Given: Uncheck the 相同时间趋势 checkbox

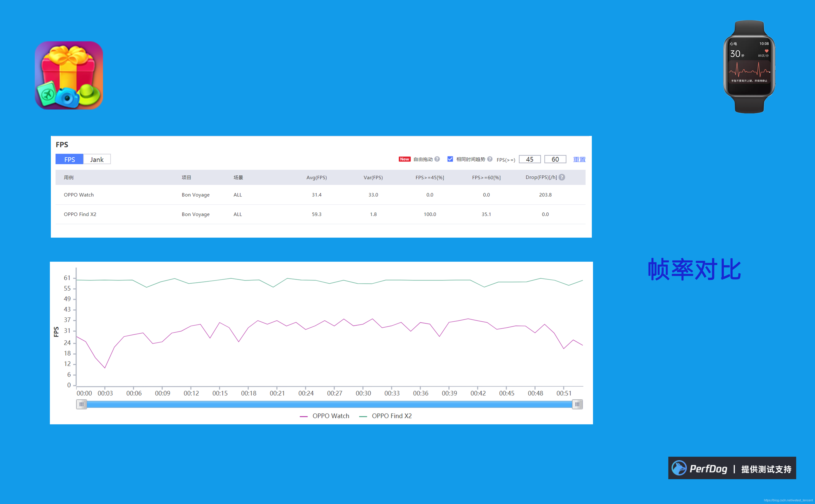Looking at the screenshot, I should 450,159.
